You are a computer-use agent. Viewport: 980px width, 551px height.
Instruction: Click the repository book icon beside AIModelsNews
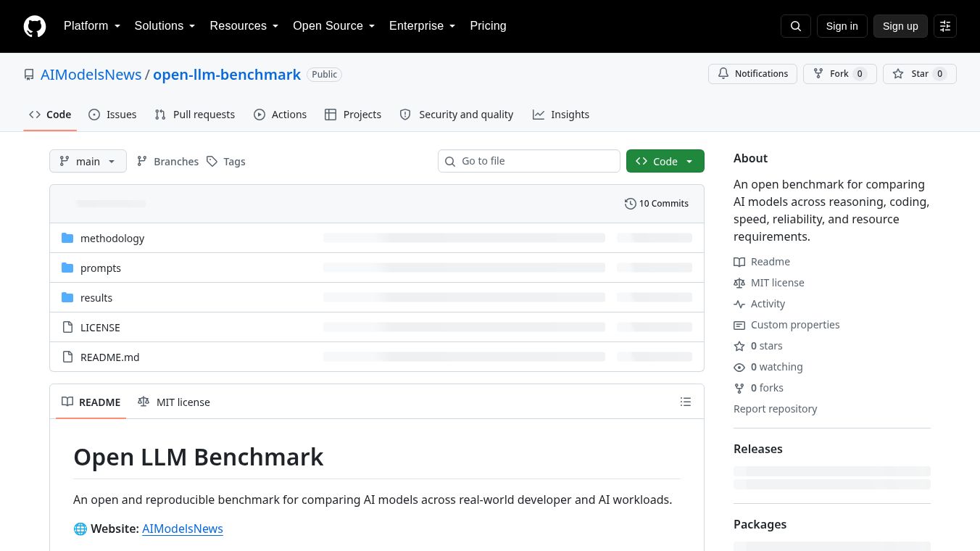[x=29, y=75]
